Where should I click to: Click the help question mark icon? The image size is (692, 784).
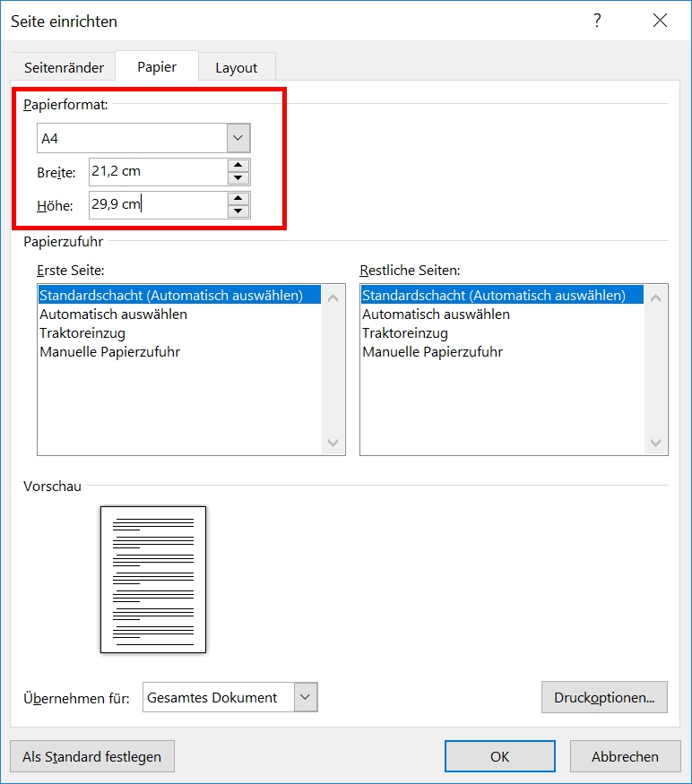pos(597,21)
